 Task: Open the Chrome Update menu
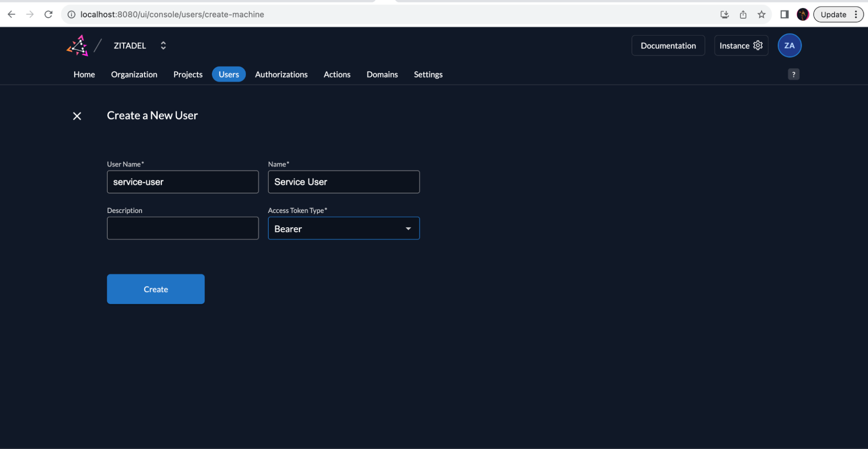(838, 14)
